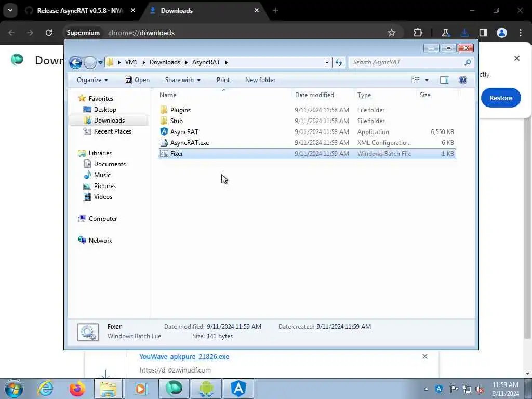Click New folder in the toolbar

point(260,80)
